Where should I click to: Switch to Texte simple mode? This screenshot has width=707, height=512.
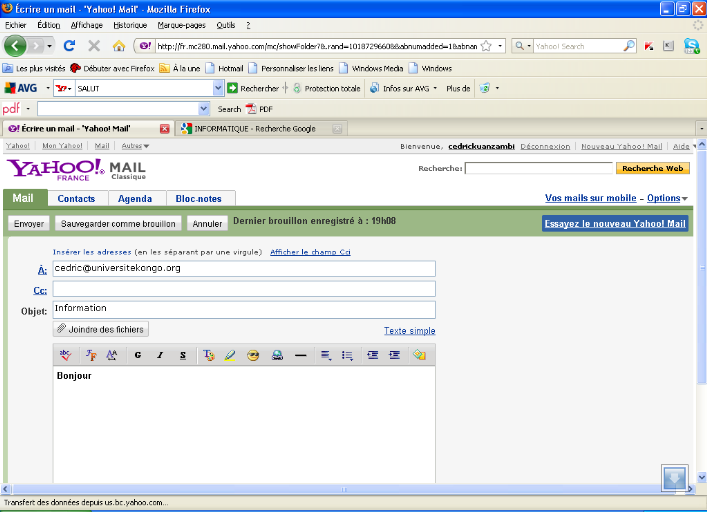point(409,331)
